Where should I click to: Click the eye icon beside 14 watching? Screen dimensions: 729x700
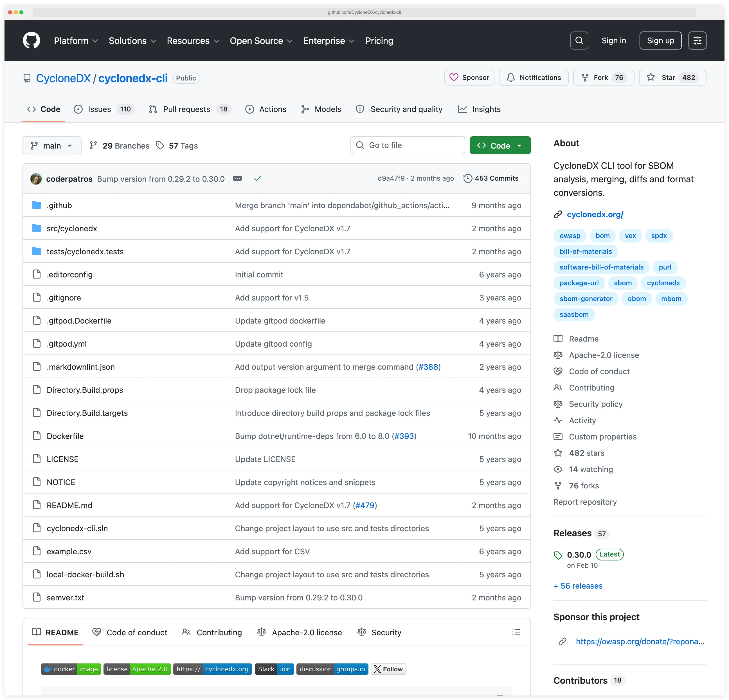pyautogui.click(x=558, y=469)
